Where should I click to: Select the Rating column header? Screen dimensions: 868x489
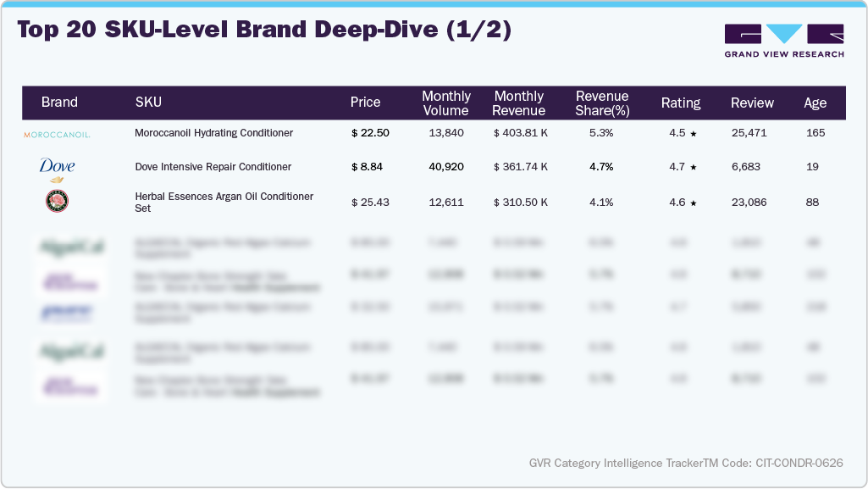[x=681, y=103]
